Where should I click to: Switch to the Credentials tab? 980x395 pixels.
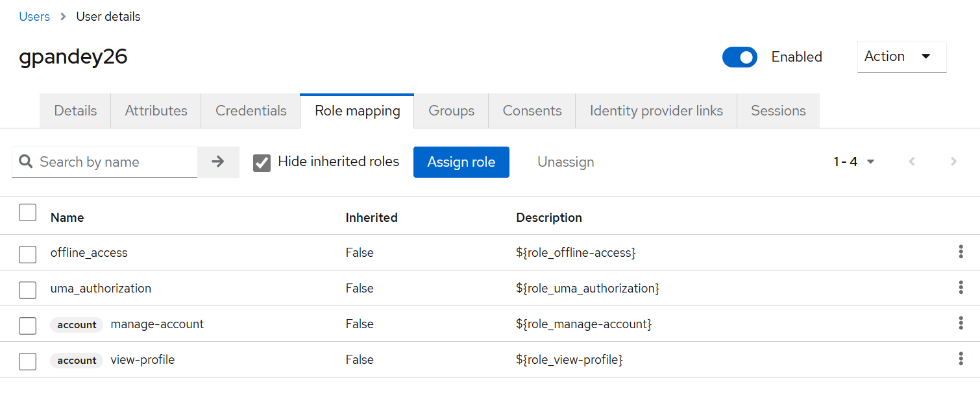coord(250,110)
